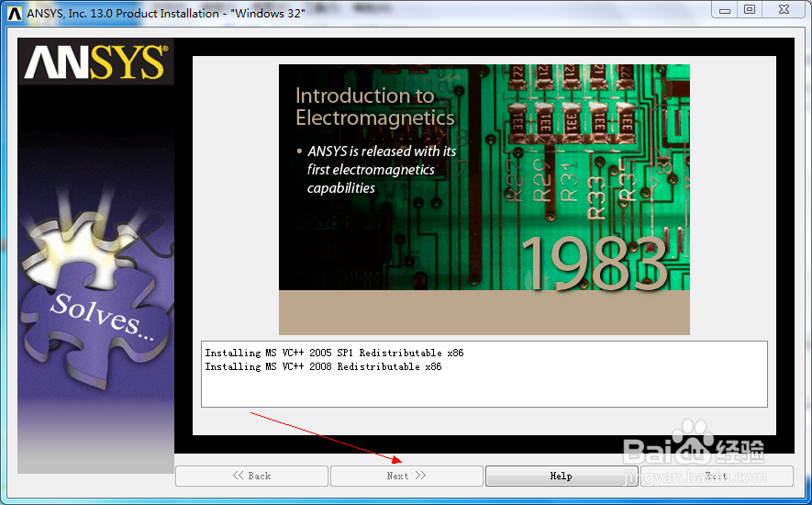Select 'Installing MS VC++ 2008 Redistributable x86' line

click(x=323, y=366)
